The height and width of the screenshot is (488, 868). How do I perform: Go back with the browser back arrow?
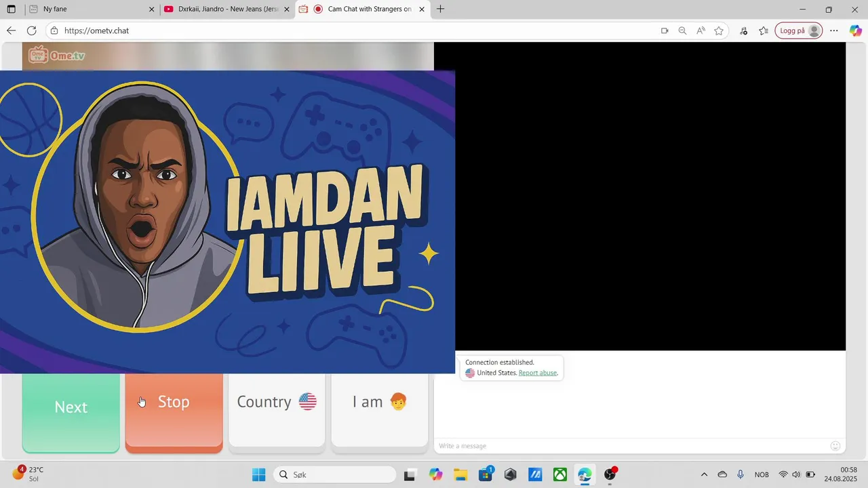[11, 30]
